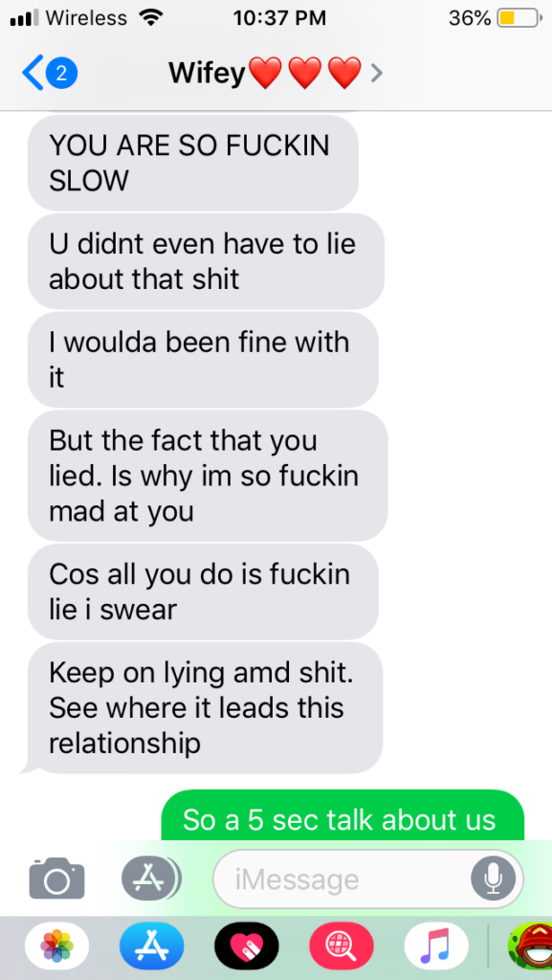Open the game character app in drawer
This screenshot has height=980, width=552.
pyautogui.click(x=530, y=946)
